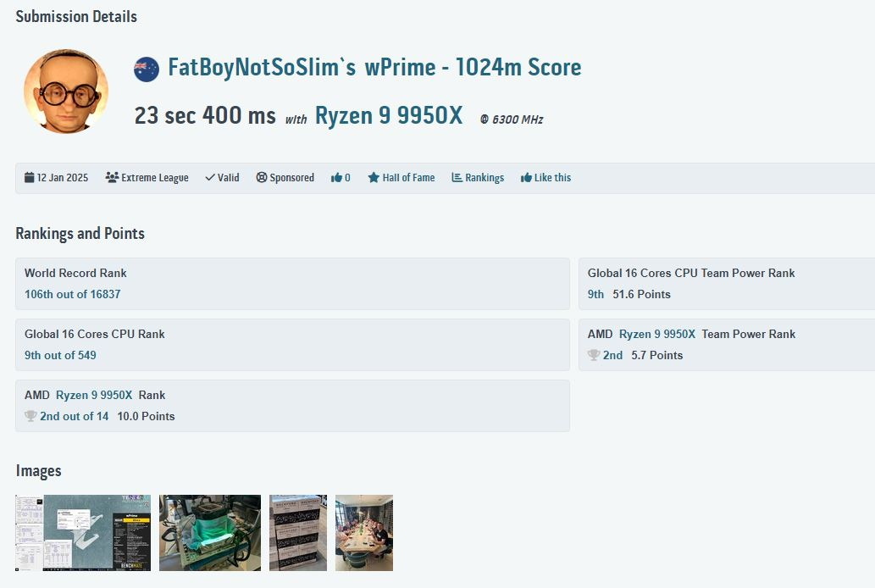Open FatBoyNotSoSlim's profile avatar

point(66,91)
